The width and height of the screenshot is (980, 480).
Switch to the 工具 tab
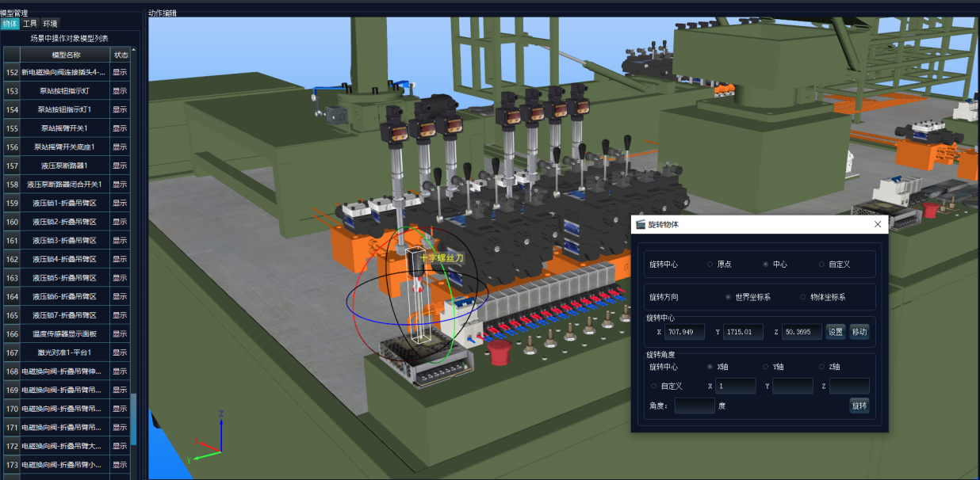tap(30, 24)
